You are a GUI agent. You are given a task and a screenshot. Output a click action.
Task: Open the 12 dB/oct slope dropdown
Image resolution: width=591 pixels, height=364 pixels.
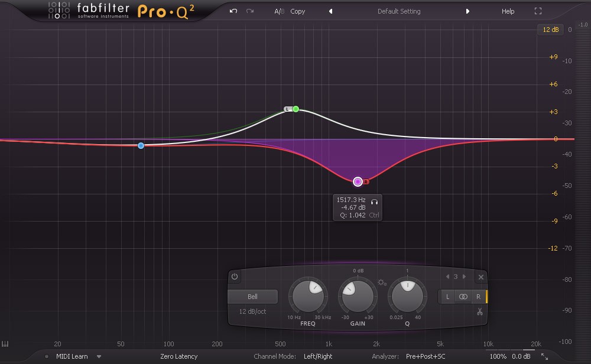[x=252, y=311]
